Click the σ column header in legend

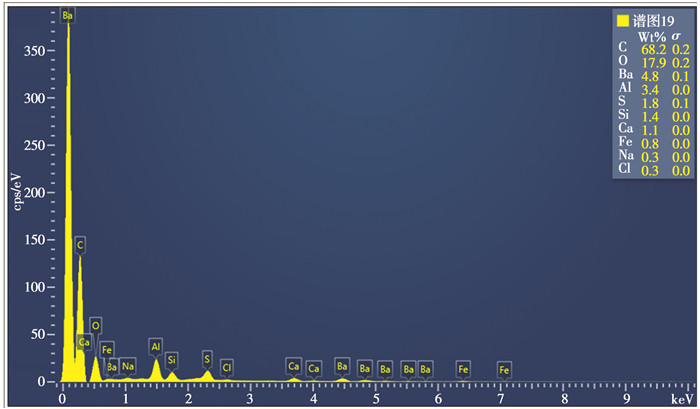[x=676, y=36]
